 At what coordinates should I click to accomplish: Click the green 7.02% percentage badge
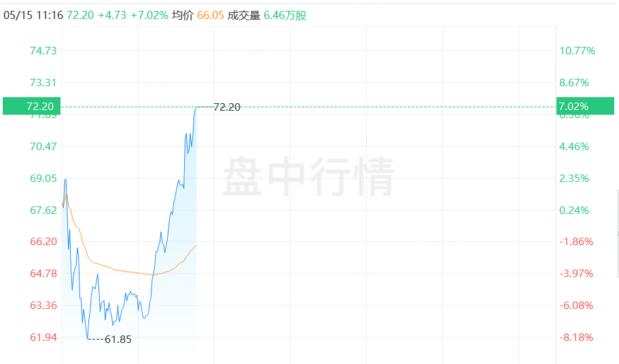[585, 106]
